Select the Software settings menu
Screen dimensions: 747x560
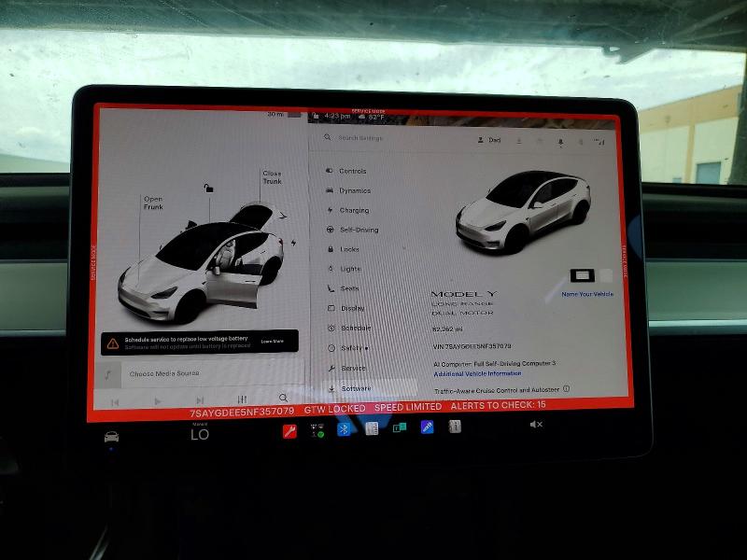[x=371, y=388]
